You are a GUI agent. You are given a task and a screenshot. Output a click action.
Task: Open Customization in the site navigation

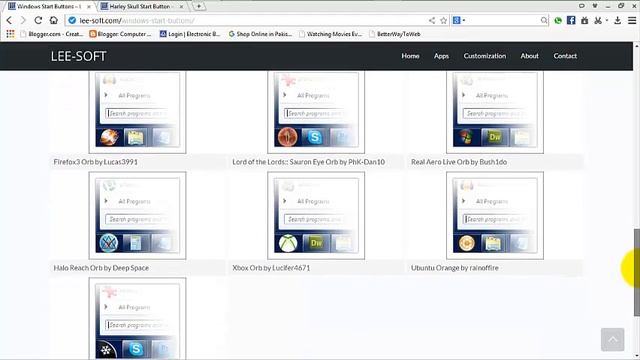pos(484,56)
